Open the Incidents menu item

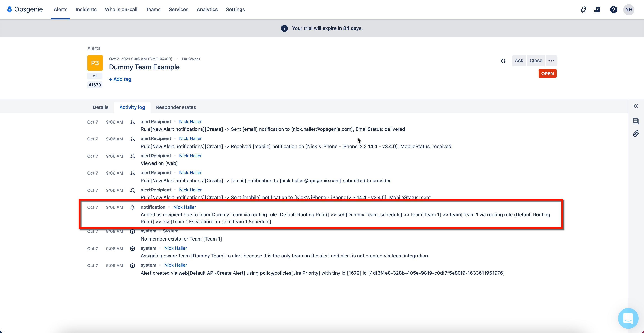click(x=86, y=9)
